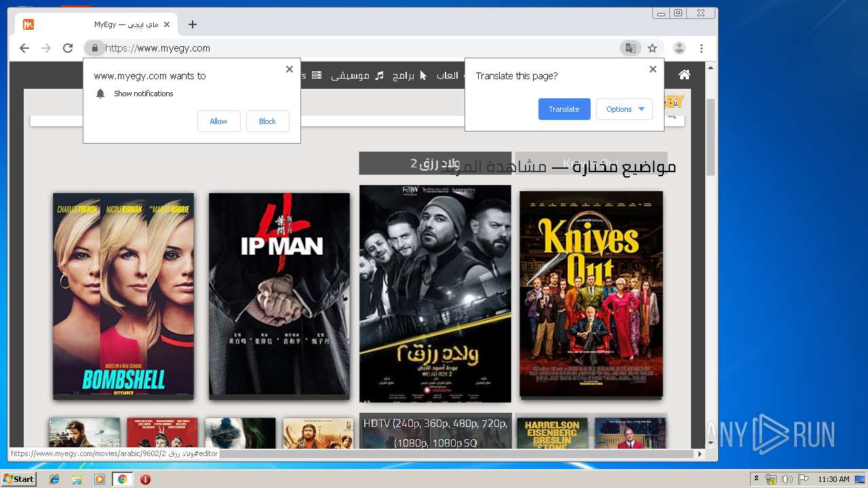Click the ولاد رزق 2 title banner
Image resolution: width=868 pixels, height=488 pixels.
point(435,163)
